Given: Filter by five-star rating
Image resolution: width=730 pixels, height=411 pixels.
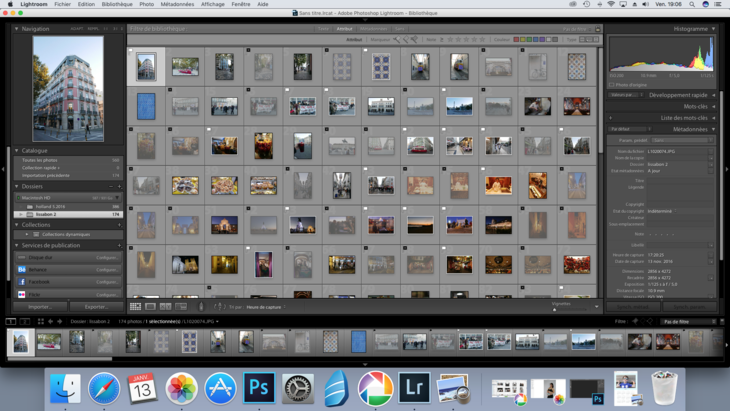Looking at the screenshot, I should click(x=482, y=40).
